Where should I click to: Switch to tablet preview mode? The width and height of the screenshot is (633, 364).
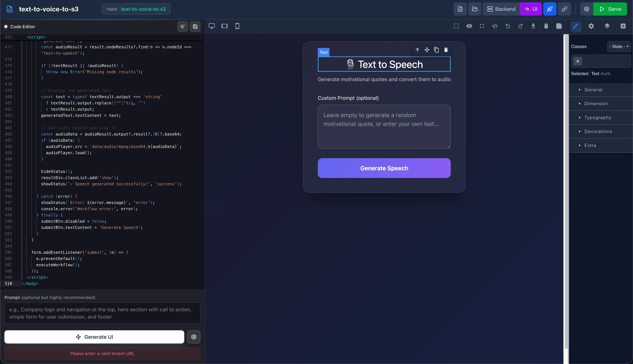pos(225,26)
